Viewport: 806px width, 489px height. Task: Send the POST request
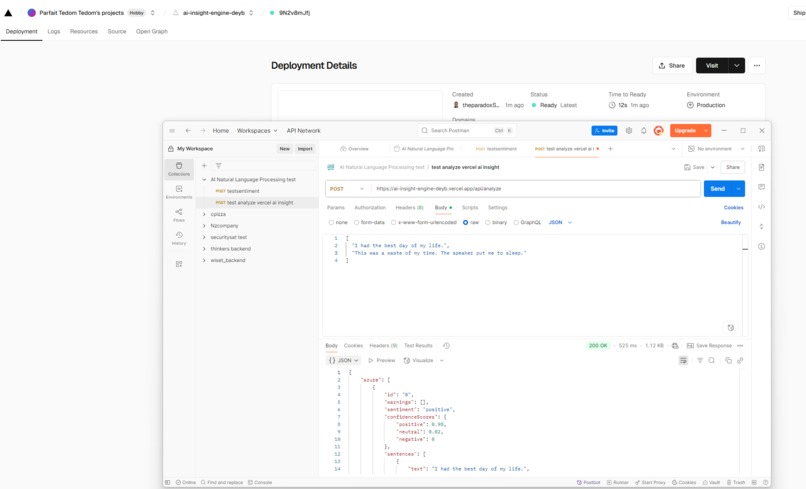tap(718, 189)
